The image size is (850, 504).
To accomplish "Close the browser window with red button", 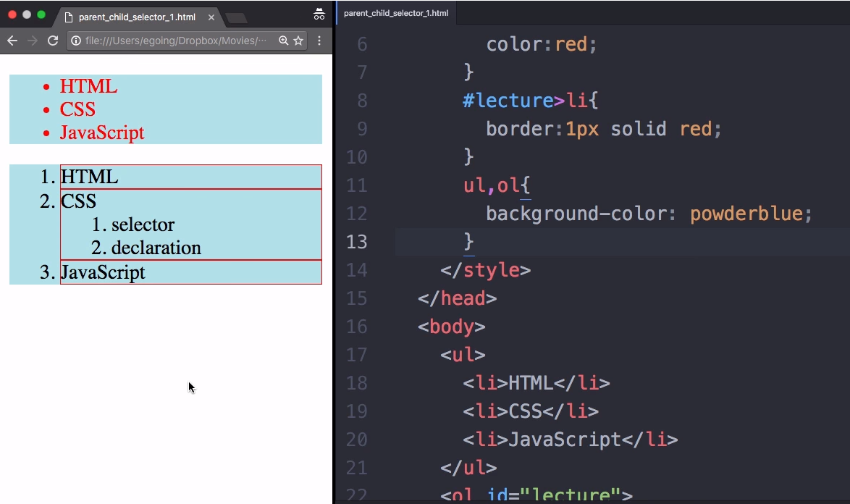I will click(x=12, y=14).
